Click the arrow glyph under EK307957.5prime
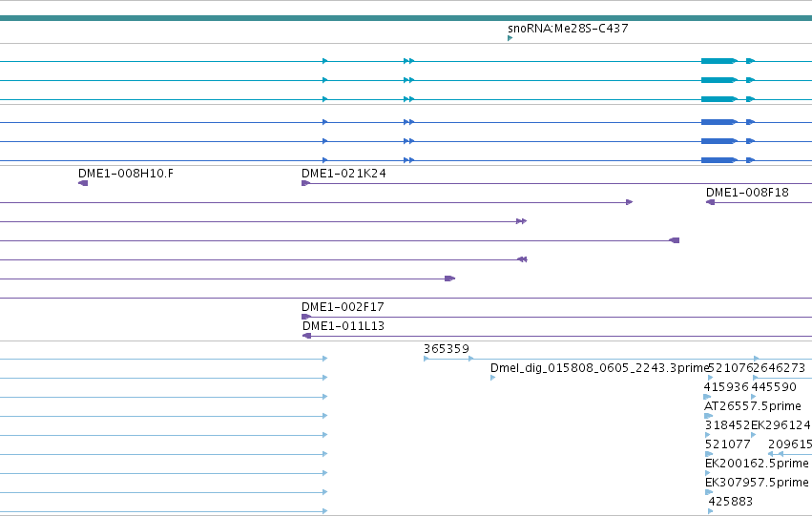Image resolution: width=812 pixels, height=516 pixels. pos(709,492)
